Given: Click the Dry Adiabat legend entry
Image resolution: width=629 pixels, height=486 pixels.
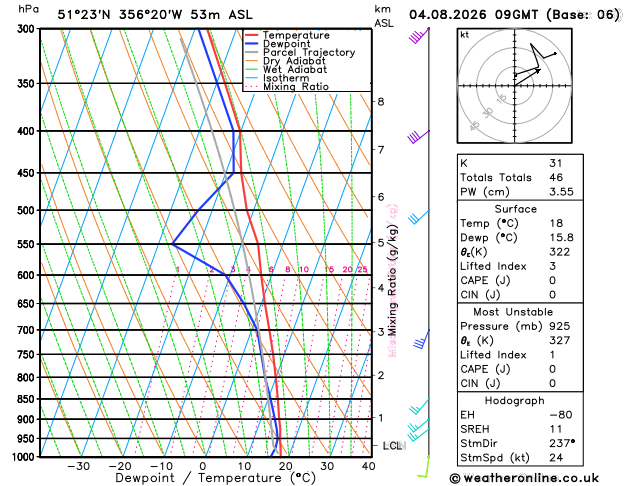Looking at the screenshot, I should click(285, 61).
